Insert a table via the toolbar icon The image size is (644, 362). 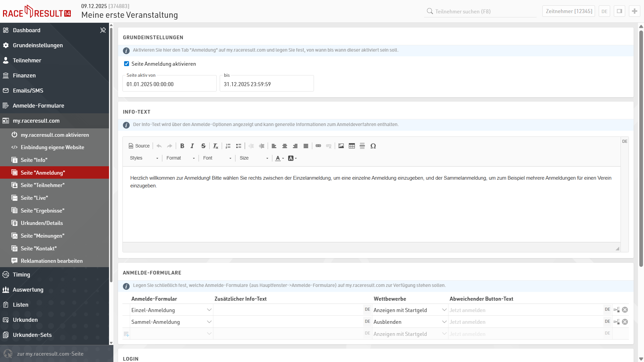[x=352, y=146]
